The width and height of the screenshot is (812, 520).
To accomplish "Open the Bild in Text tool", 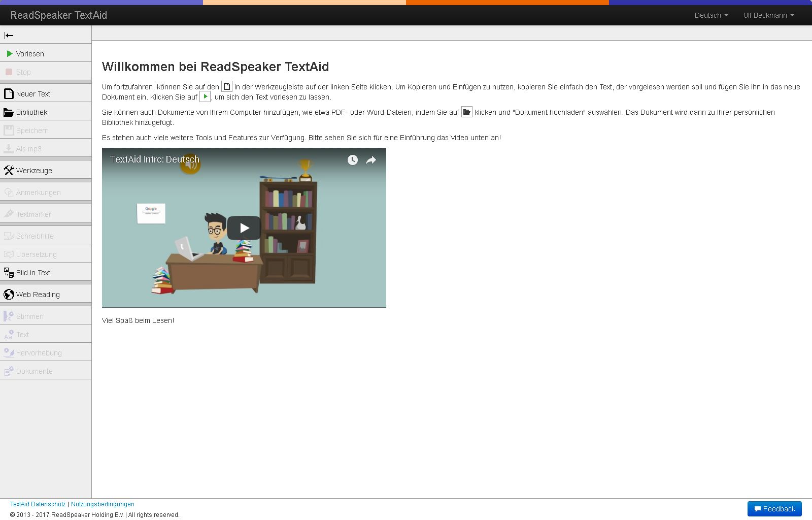I will point(46,272).
